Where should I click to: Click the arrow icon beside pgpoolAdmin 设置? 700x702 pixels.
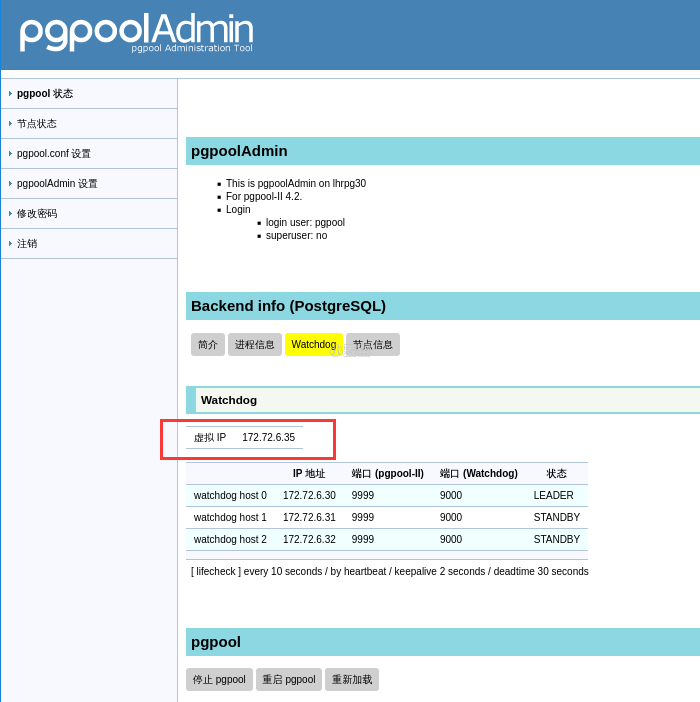click(10, 184)
